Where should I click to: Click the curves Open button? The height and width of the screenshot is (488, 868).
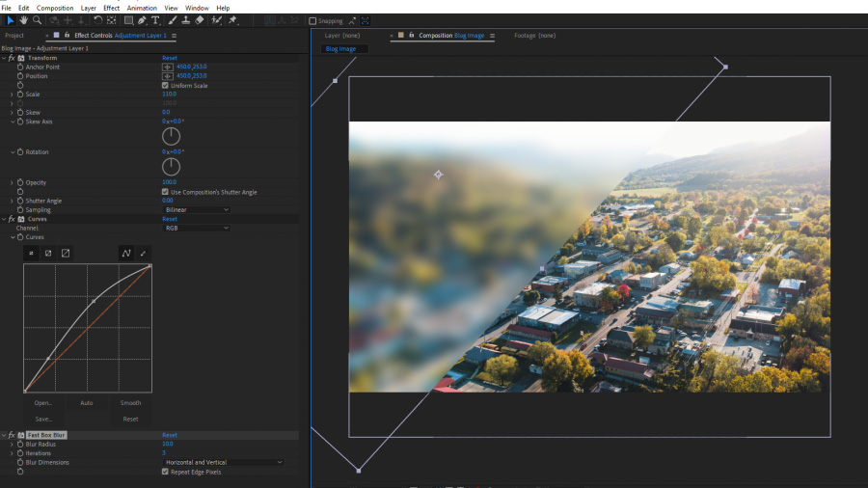click(42, 403)
